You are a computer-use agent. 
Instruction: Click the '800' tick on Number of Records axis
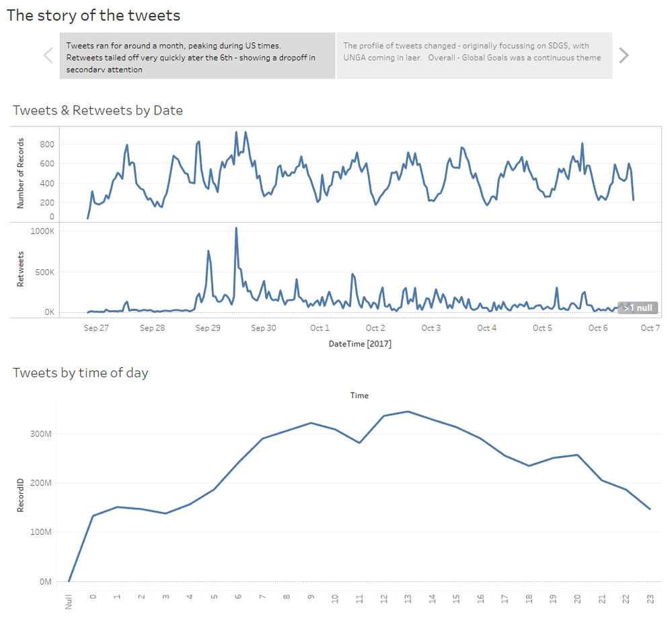(x=47, y=145)
